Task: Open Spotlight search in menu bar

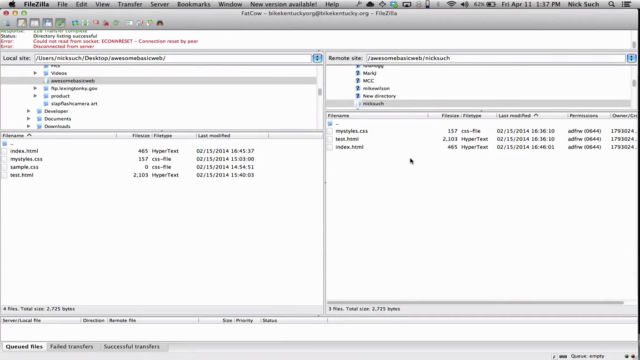Action: [x=611, y=4]
